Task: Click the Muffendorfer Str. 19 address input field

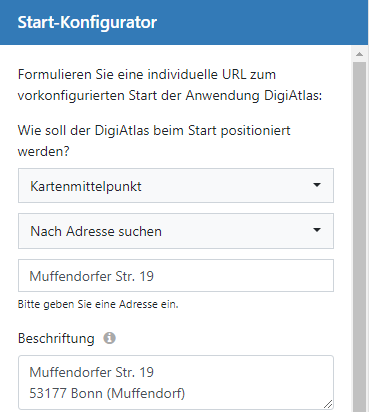Action: (x=176, y=276)
